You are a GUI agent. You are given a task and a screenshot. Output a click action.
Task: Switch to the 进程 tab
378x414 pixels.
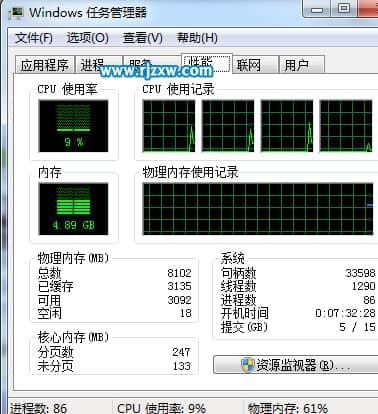coord(99,64)
